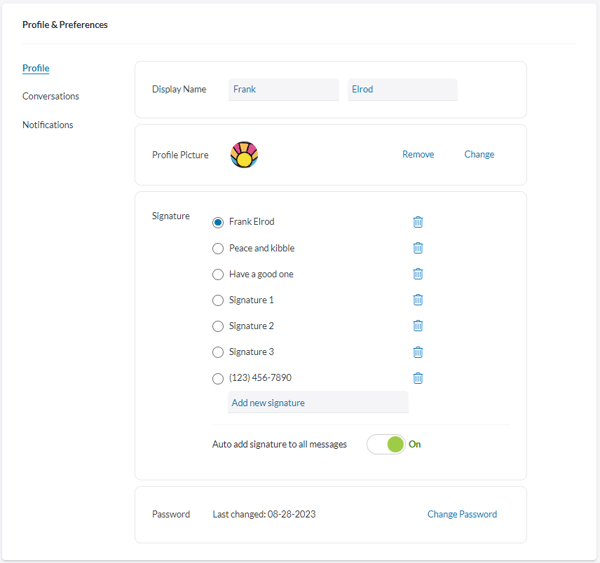This screenshot has height=563, width=600.
Task: Select the Signature 2 radio option
Action: (218, 326)
